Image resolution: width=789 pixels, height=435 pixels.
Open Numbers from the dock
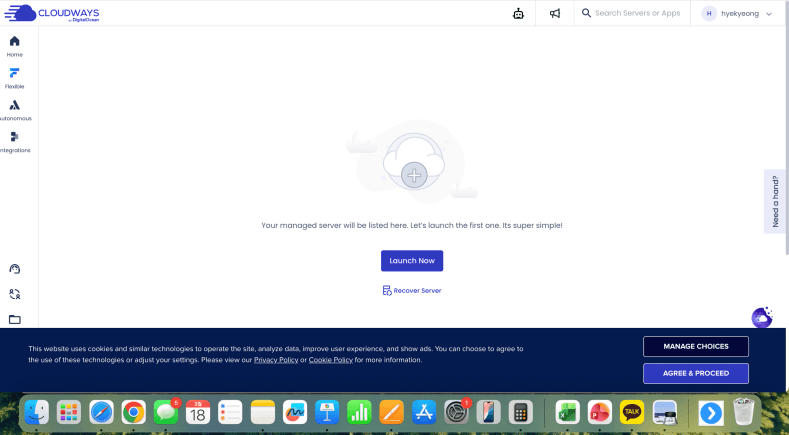point(359,413)
